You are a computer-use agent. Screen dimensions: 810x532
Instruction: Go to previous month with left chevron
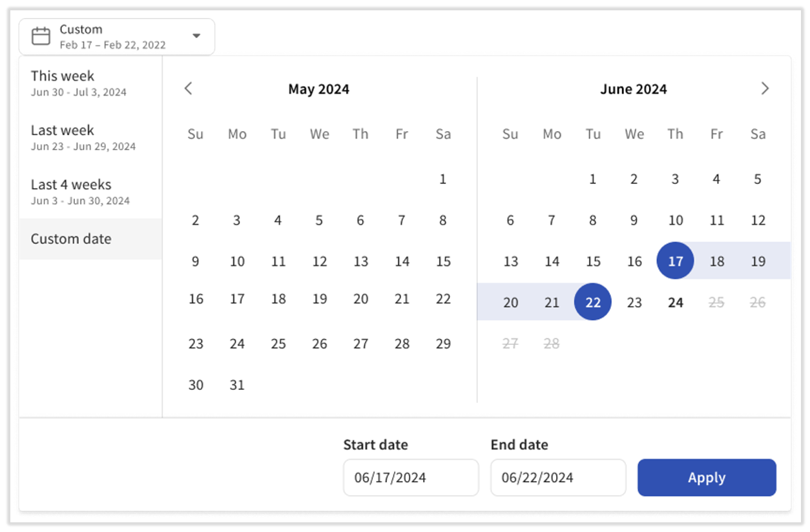pyautogui.click(x=189, y=88)
